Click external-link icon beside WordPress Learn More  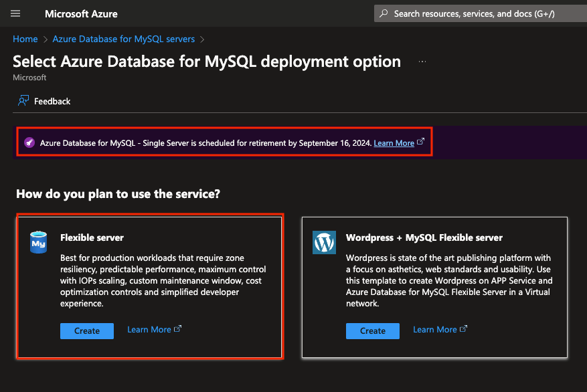[464, 329]
